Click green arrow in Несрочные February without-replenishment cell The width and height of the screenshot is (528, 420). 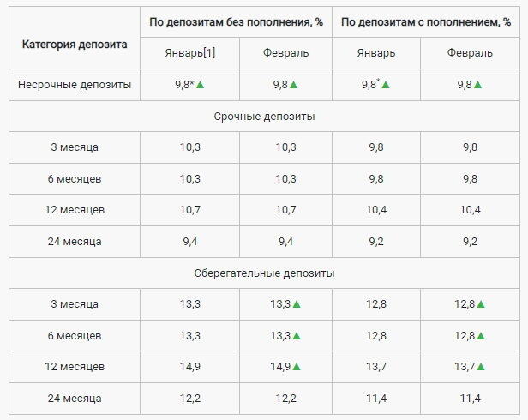pos(294,85)
